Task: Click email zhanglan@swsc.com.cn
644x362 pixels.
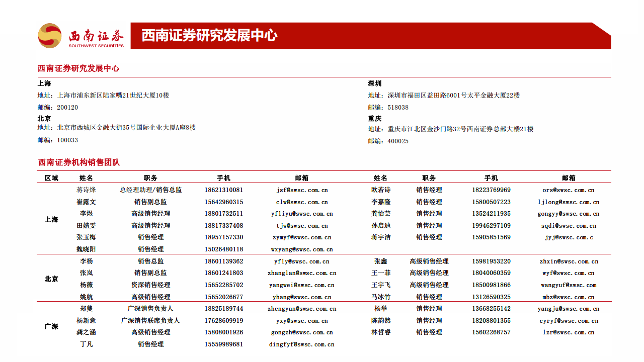Action: click(x=302, y=273)
